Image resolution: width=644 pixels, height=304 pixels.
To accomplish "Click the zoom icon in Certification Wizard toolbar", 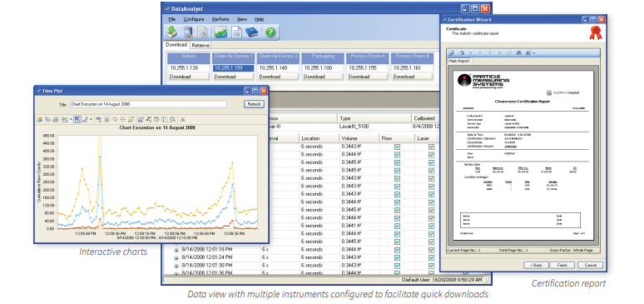I will [528, 52].
